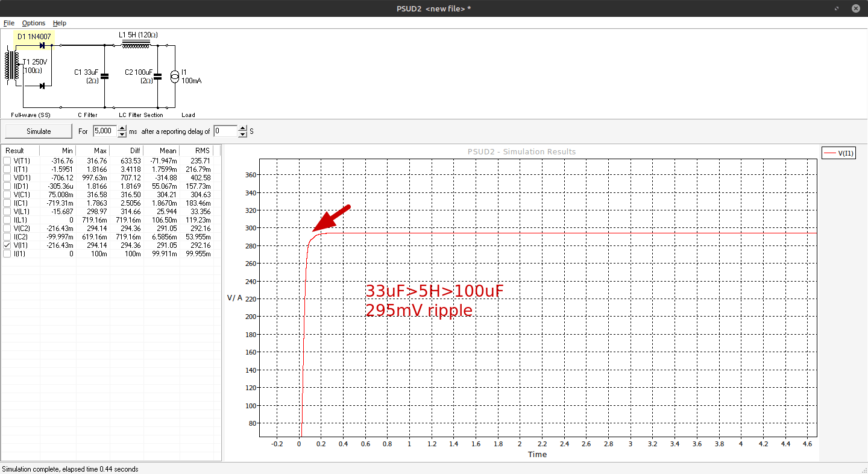
Task: Click the V(D1) Max value 997.63m
Action: click(x=93, y=178)
